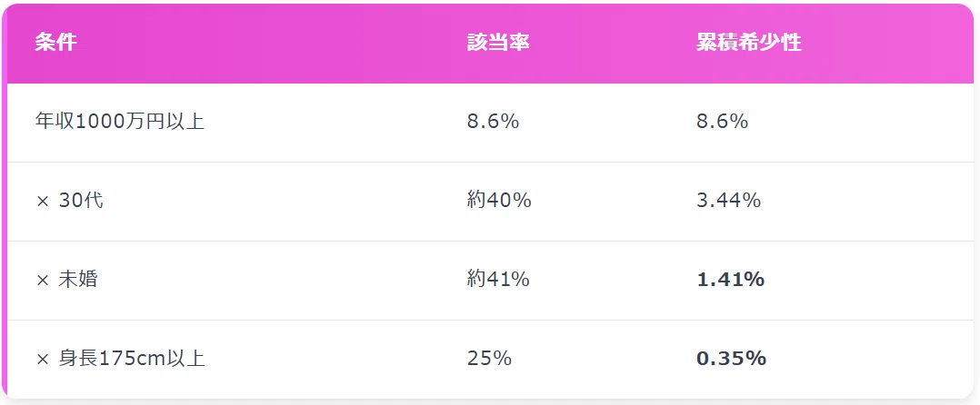Click the bold 1.41% cumulative value

pos(730,280)
